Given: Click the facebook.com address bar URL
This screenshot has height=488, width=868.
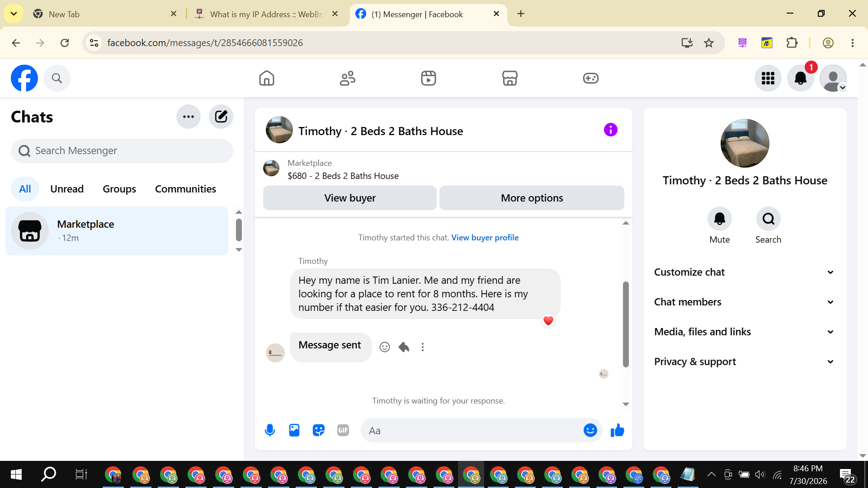Looking at the screenshot, I should [x=205, y=43].
